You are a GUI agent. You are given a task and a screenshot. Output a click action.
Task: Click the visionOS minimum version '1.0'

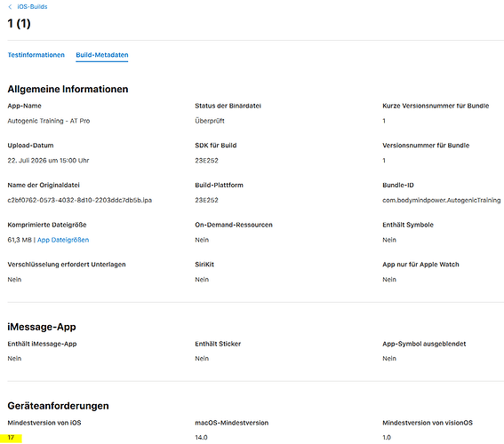387,437
